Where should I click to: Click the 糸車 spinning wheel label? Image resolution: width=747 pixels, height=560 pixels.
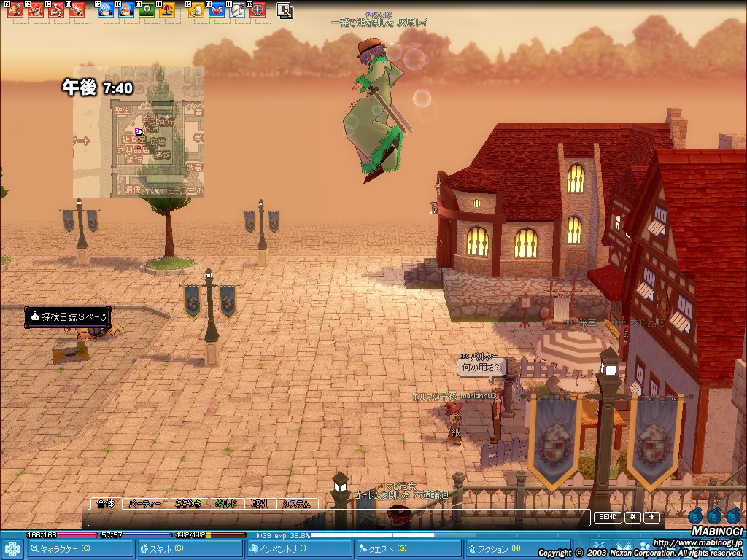point(587,323)
